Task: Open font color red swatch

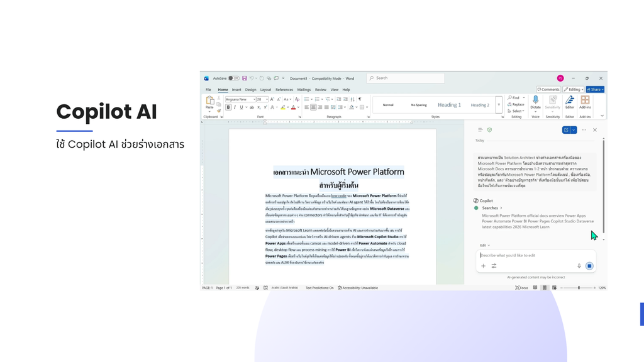Action: click(293, 107)
